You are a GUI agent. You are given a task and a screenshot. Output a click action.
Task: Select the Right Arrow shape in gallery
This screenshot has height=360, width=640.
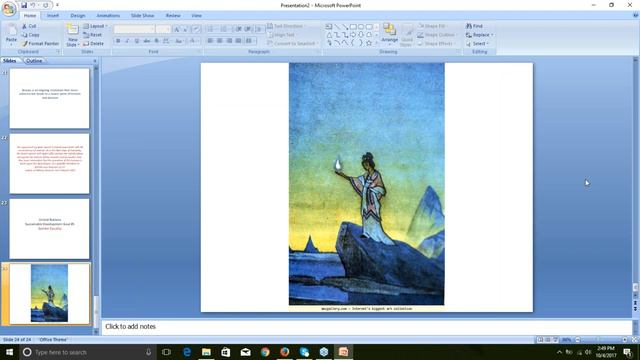pyautogui.click(x=353, y=35)
